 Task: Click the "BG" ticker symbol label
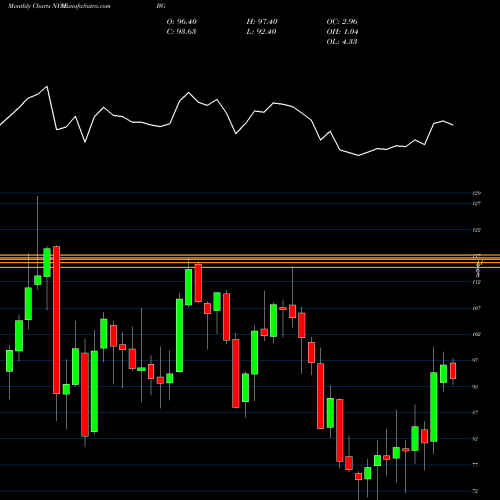[x=161, y=6]
